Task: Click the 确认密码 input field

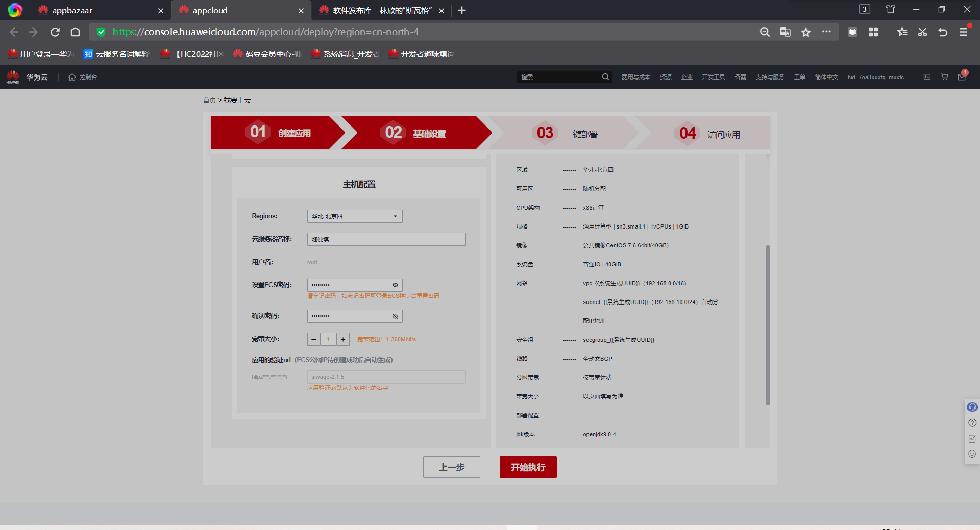Action: click(355, 317)
